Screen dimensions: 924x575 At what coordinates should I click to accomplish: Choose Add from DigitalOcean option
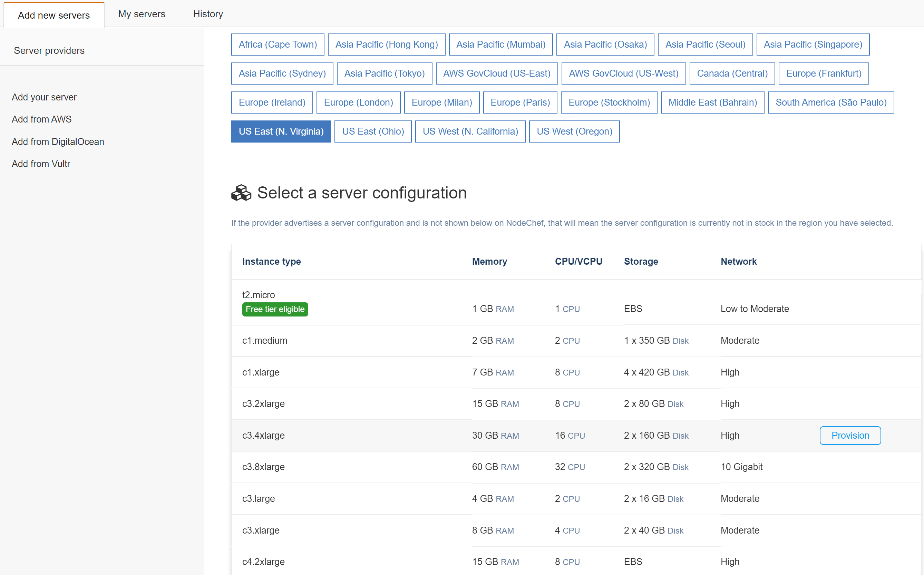pyautogui.click(x=58, y=142)
